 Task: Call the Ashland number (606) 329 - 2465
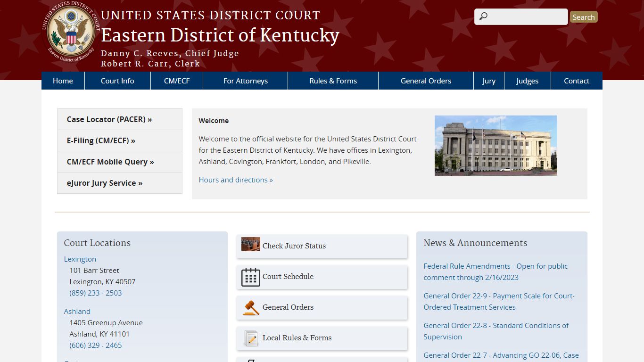click(x=96, y=345)
